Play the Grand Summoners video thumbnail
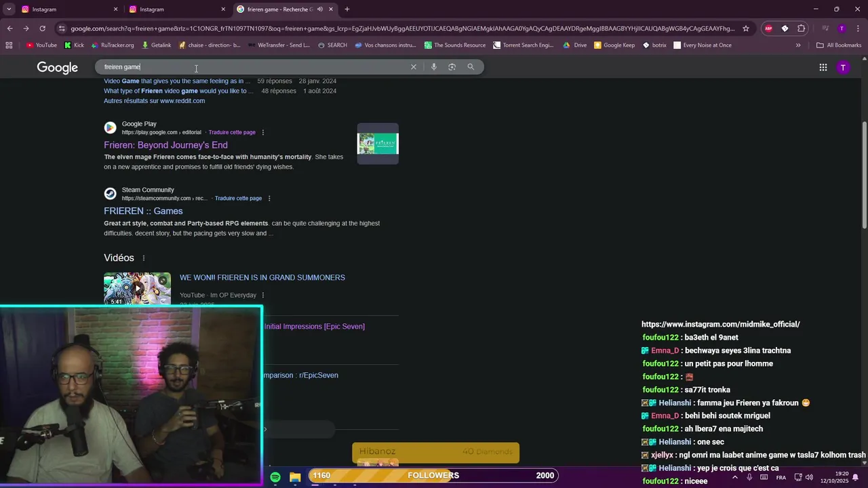Screen dimensions: 868x488 (x=137, y=289)
